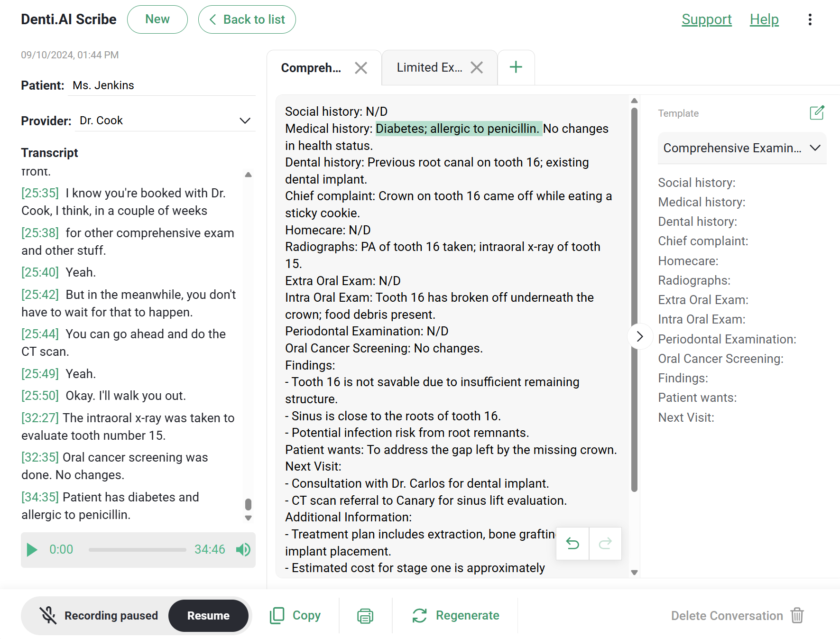Open the overflow menu in top-right corner
Image resolution: width=840 pixels, height=639 pixels.
tap(810, 19)
